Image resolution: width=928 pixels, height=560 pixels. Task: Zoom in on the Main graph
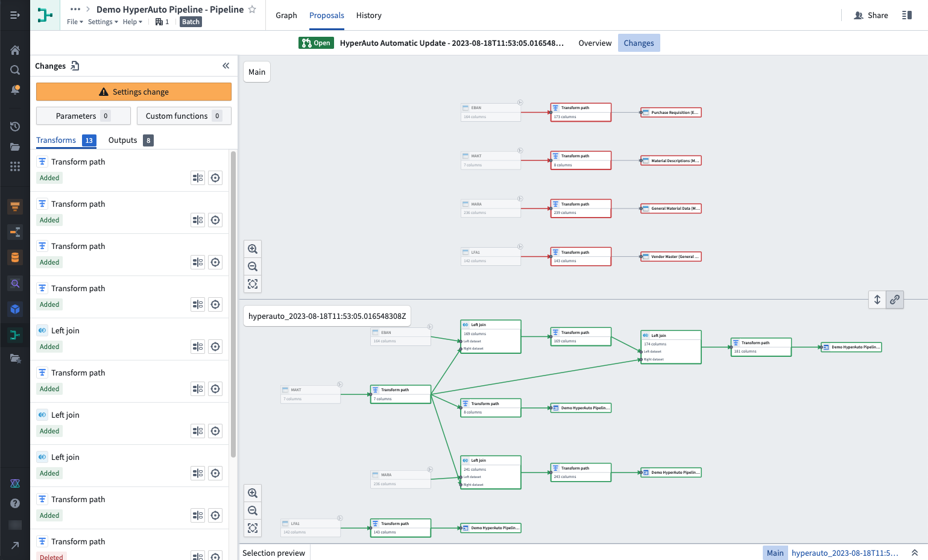tap(253, 249)
